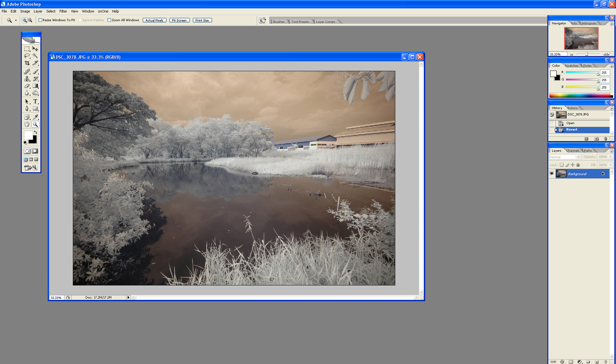Open the status bar Doc size arrow menu
The image size is (616, 364).
click(128, 298)
